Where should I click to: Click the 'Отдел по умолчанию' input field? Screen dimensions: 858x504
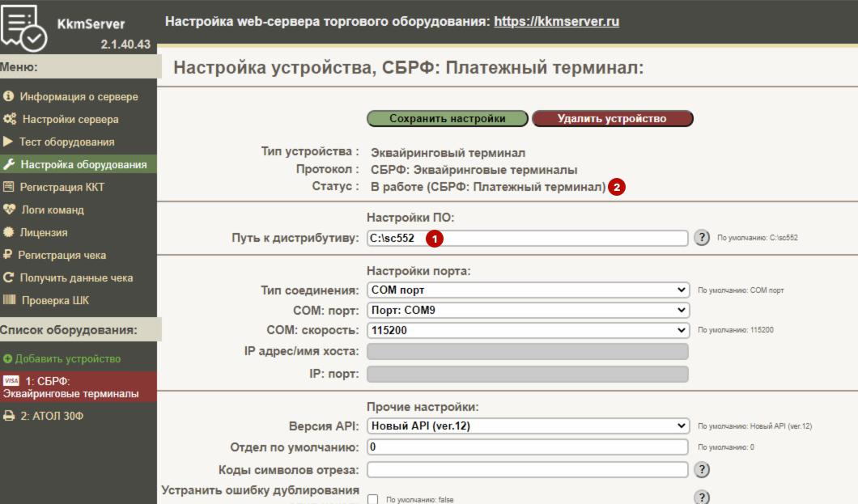click(528, 447)
